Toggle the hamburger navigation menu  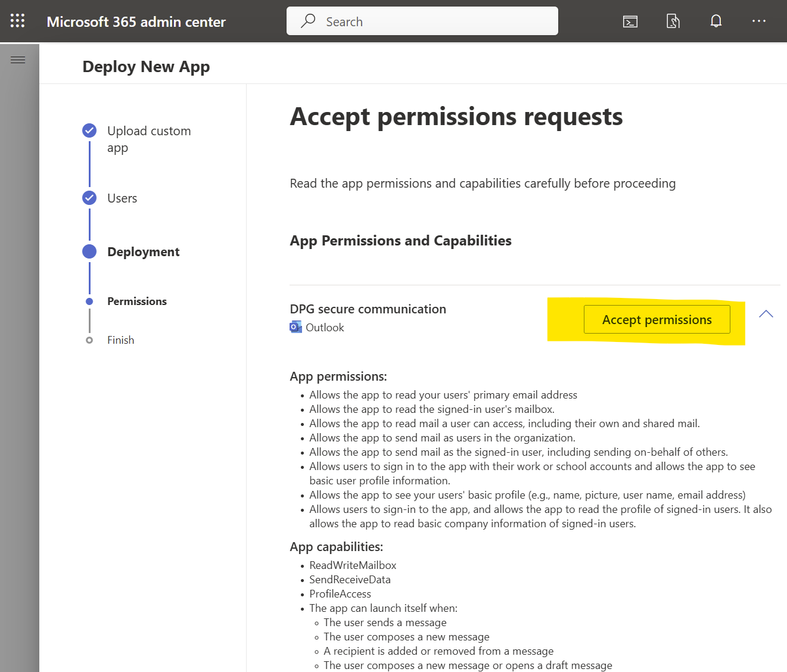click(x=18, y=60)
